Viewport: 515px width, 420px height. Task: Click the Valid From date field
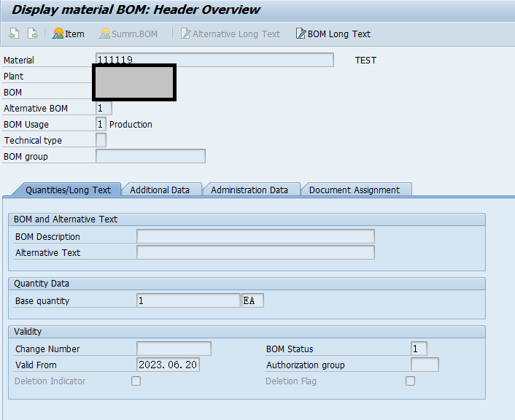[x=168, y=365]
